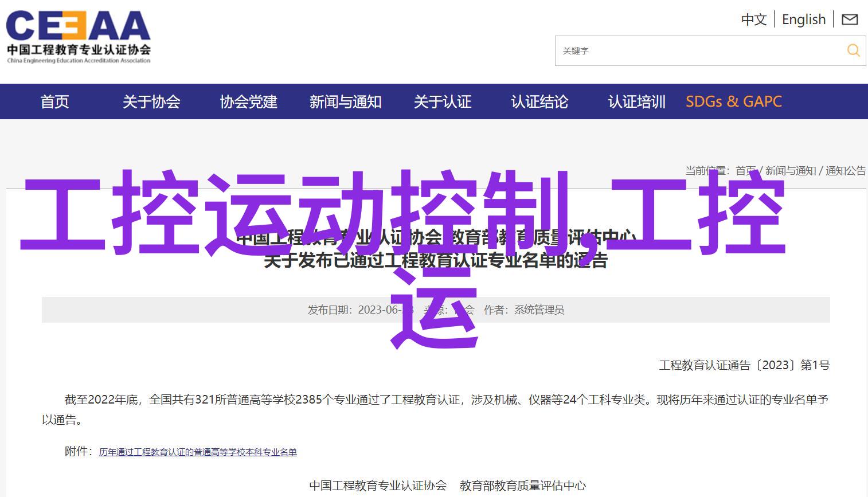
Task: Navigate to 认证结论 section
Action: [x=539, y=102]
